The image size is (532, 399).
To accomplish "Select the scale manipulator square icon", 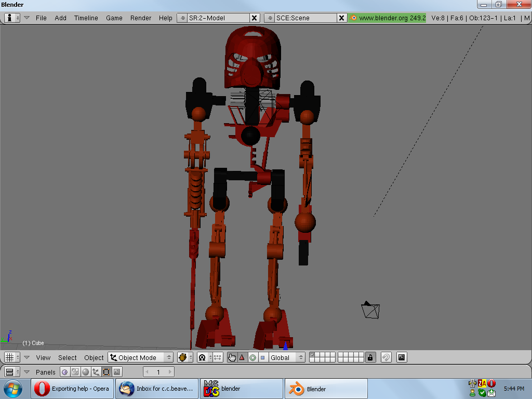I will (262, 357).
